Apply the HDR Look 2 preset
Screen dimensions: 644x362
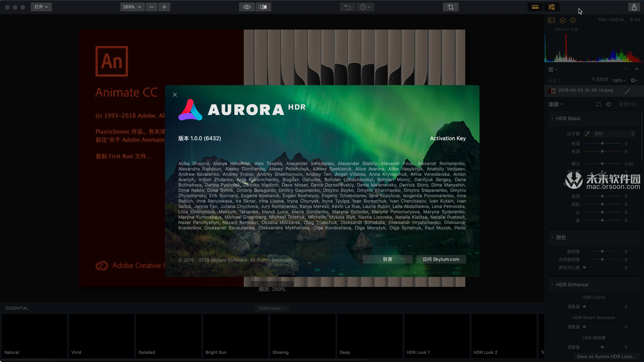504,336
